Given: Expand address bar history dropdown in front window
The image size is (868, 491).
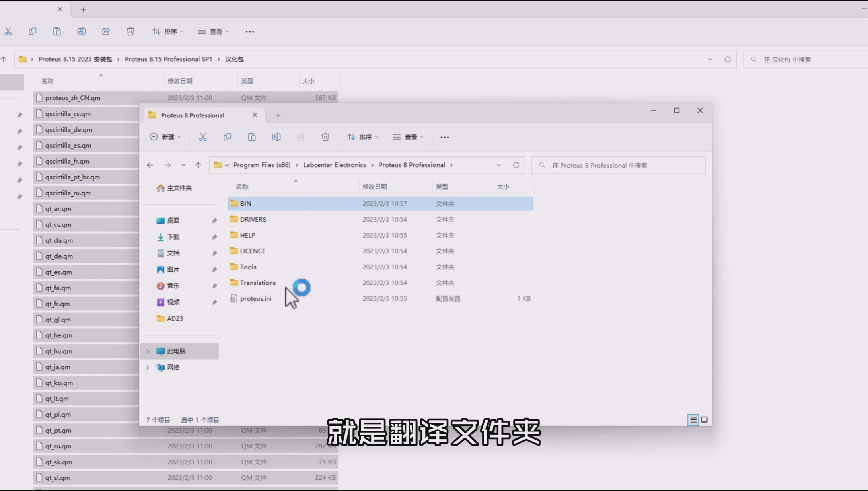Looking at the screenshot, I should [x=498, y=165].
